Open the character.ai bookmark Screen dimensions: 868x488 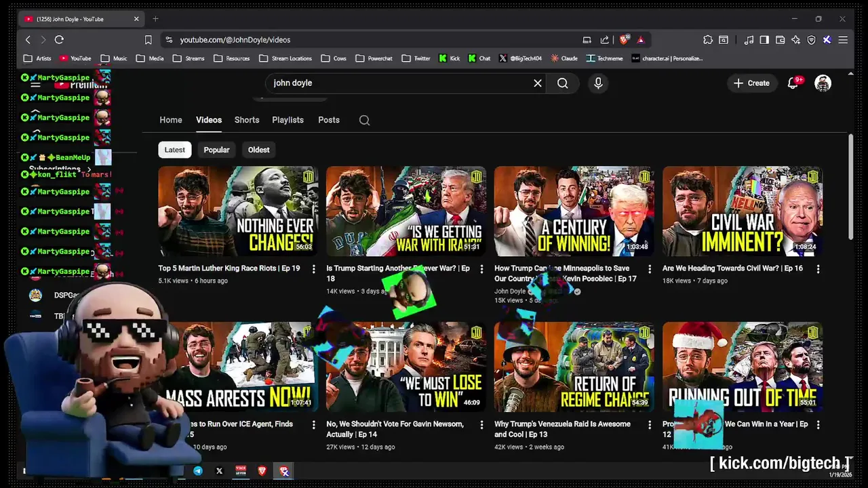[667, 58]
